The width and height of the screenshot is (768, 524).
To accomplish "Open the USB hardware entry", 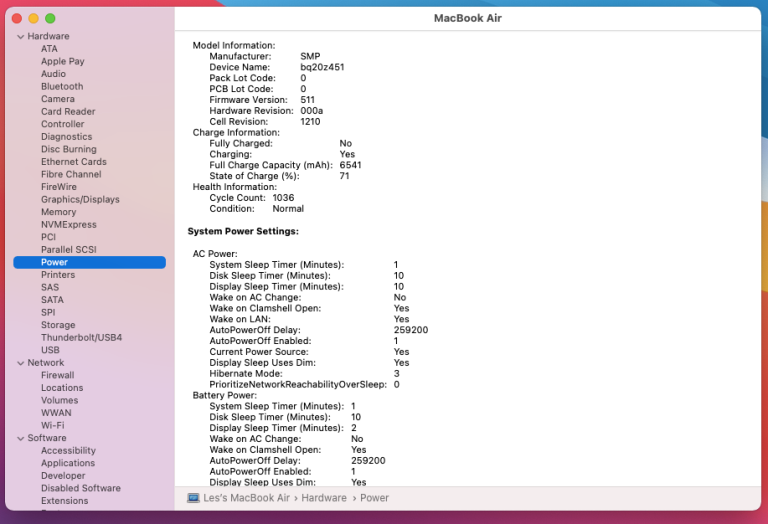I will 50,350.
